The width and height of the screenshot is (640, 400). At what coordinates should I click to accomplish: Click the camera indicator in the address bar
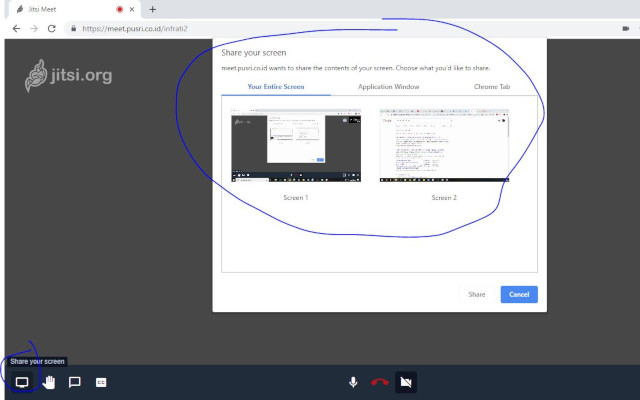626,29
